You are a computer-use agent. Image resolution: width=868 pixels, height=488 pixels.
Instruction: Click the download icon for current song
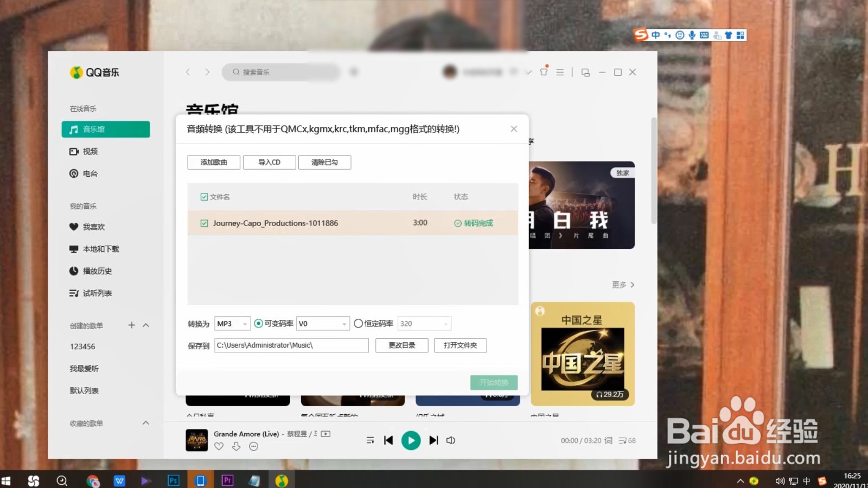236,446
